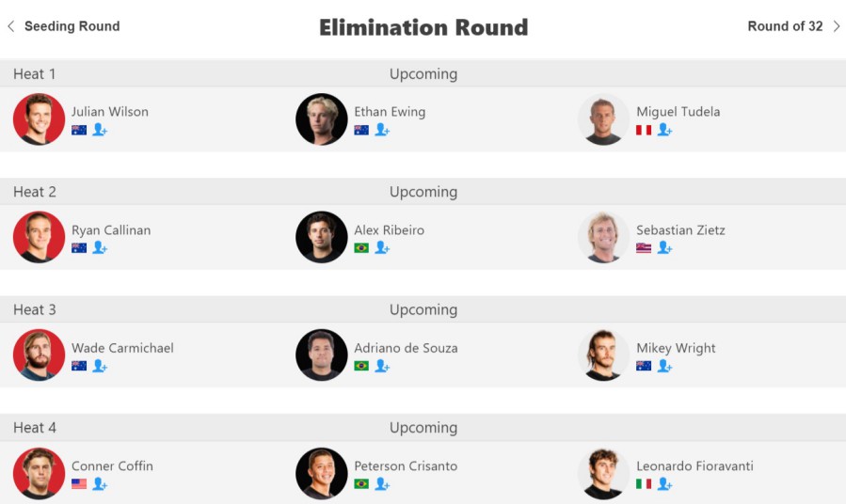Navigate to Round of 32
Viewport: 846px width, 504px height.
pos(785,26)
